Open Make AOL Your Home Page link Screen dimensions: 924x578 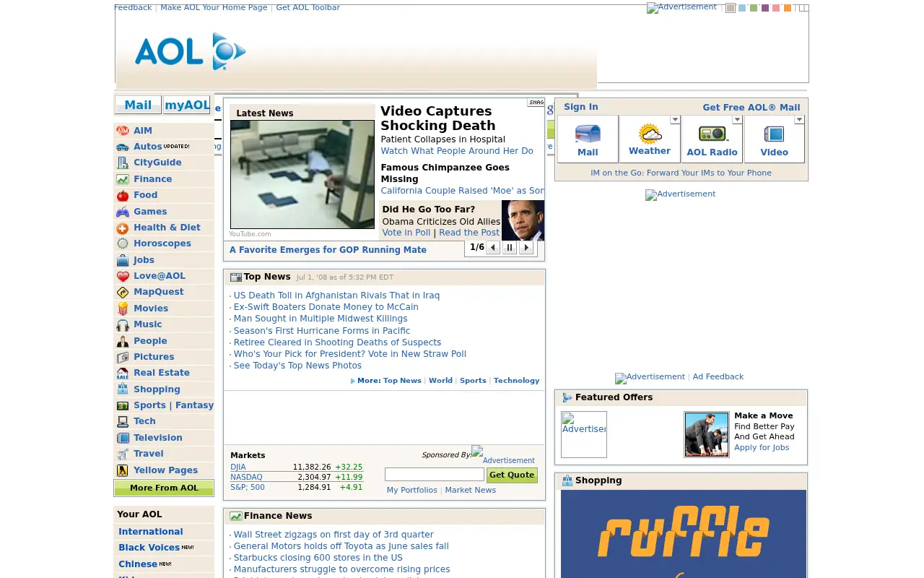(214, 7)
